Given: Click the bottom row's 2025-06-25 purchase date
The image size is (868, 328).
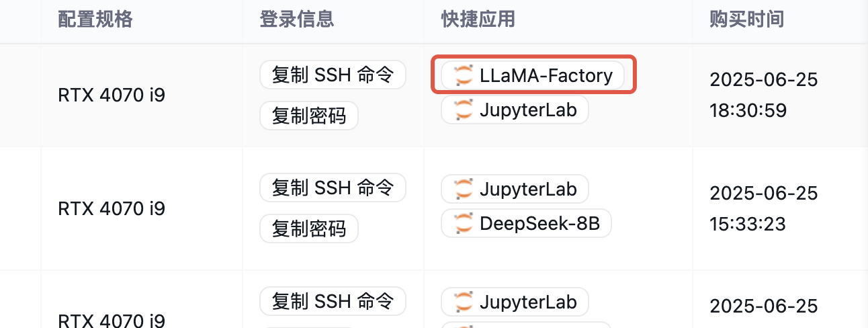Looking at the screenshot, I should 764,306.
